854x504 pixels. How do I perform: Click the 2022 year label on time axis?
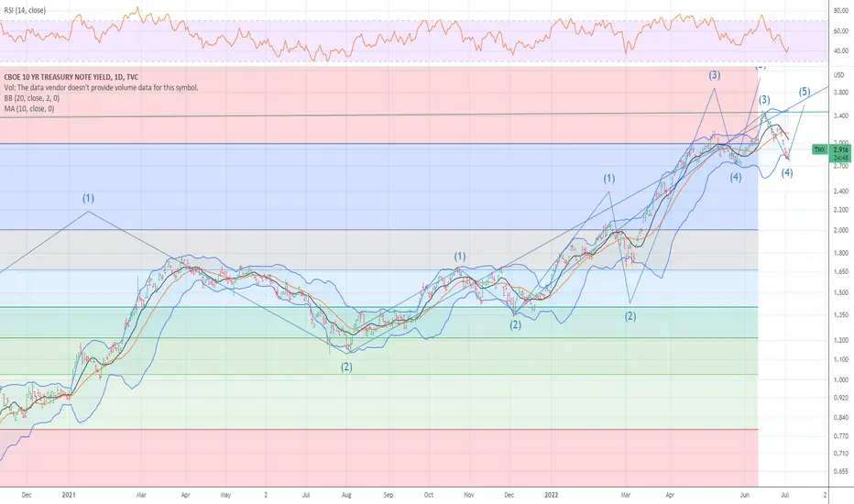pos(552,495)
